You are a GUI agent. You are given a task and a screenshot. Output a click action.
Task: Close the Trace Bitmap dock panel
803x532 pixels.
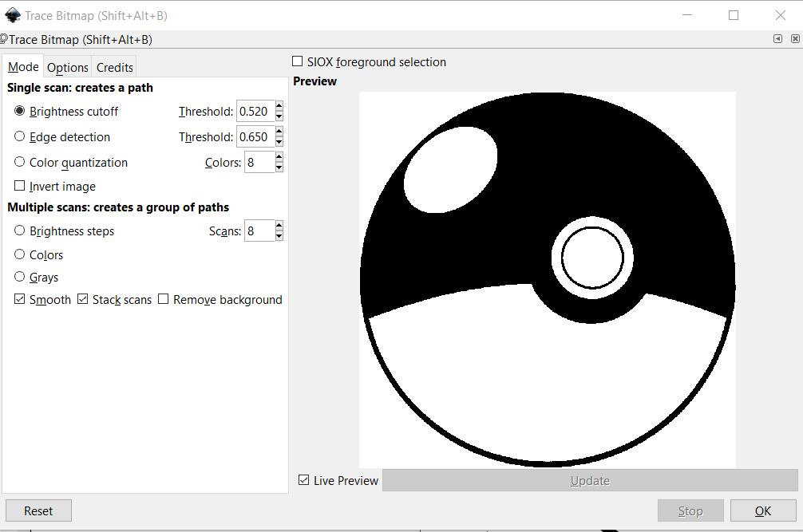pos(795,39)
